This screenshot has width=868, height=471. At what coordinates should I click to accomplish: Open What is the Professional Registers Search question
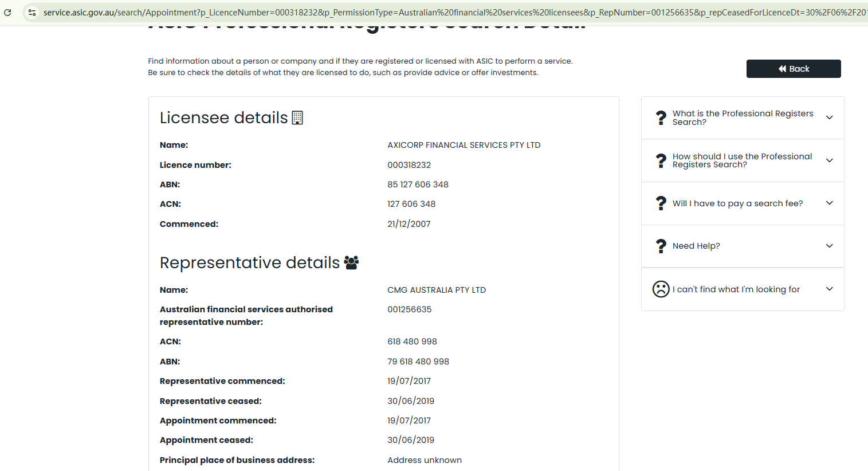[743, 117]
